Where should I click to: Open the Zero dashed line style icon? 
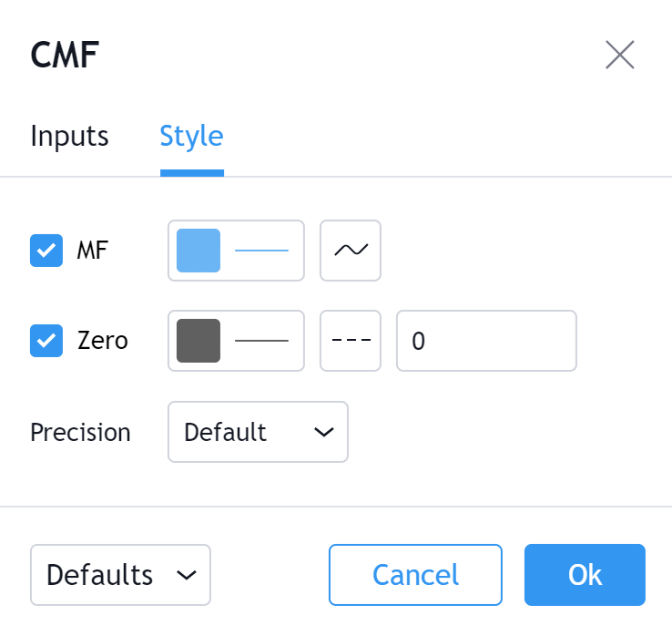pyautogui.click(x=351, y=342)
